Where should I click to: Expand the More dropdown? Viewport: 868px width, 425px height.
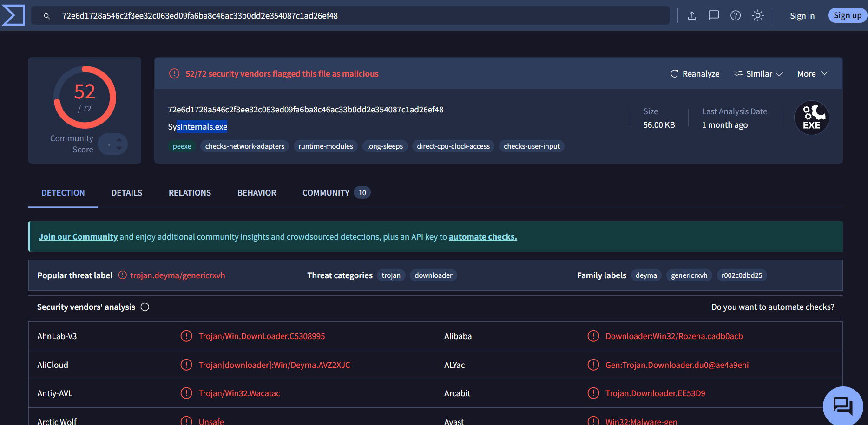pyautogui.click(x=813, y=74)
